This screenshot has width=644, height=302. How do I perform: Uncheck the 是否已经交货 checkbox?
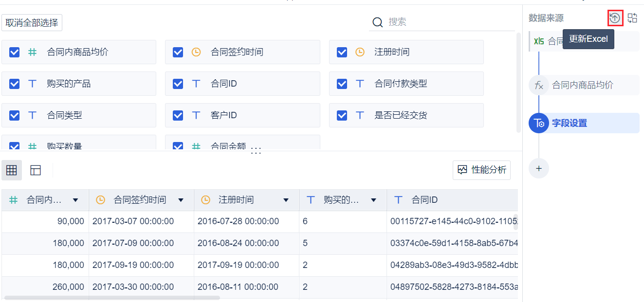[x=342, y=115]
